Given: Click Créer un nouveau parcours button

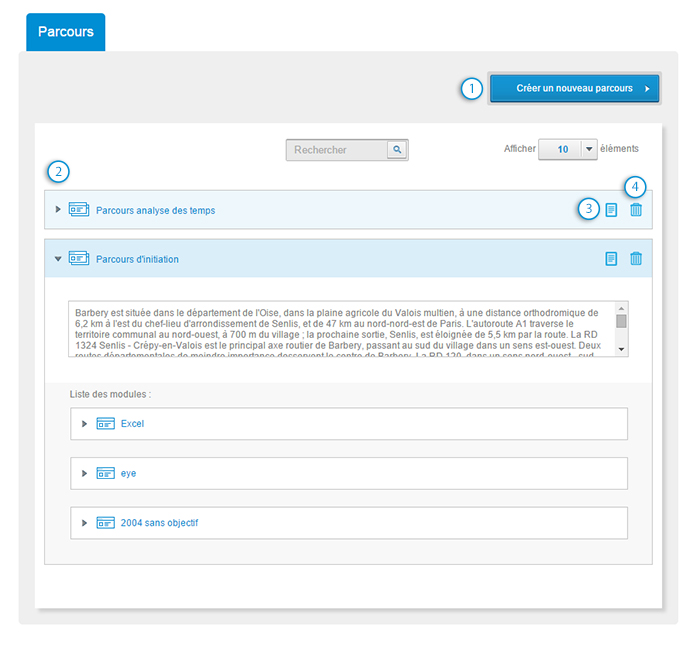Looking at the screenshot, I should [575, 88].
